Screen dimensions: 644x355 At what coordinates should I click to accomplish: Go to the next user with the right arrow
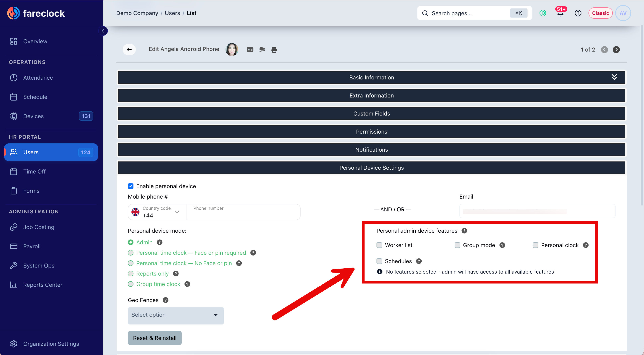[616, 50]
